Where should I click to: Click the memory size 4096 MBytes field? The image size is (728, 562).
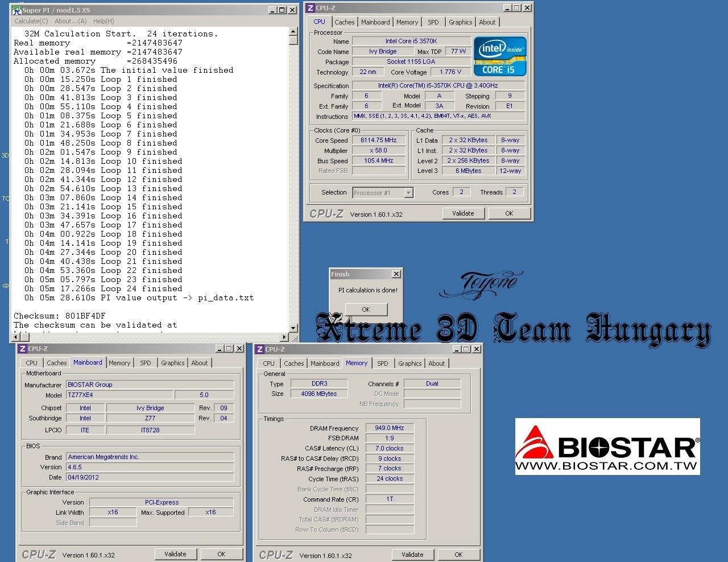click(x=319, y=394)
